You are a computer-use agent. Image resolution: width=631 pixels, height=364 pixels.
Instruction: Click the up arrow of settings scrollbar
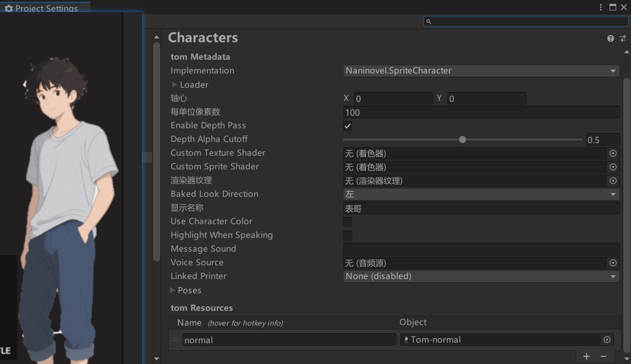click(627, 52)
